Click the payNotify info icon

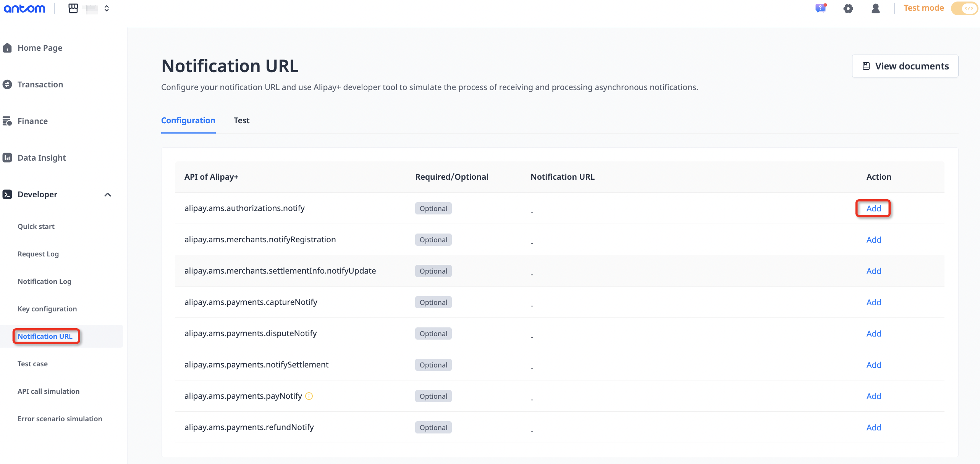(309, 396)
